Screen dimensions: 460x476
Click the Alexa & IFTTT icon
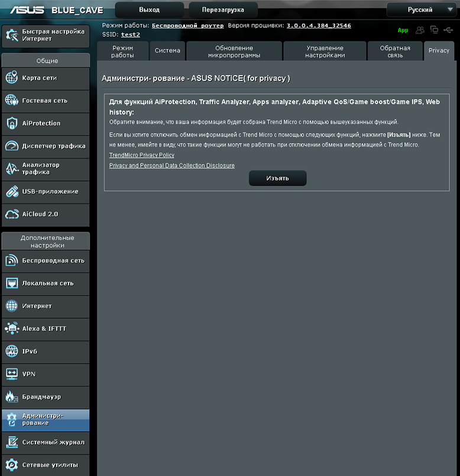(12, 328)
